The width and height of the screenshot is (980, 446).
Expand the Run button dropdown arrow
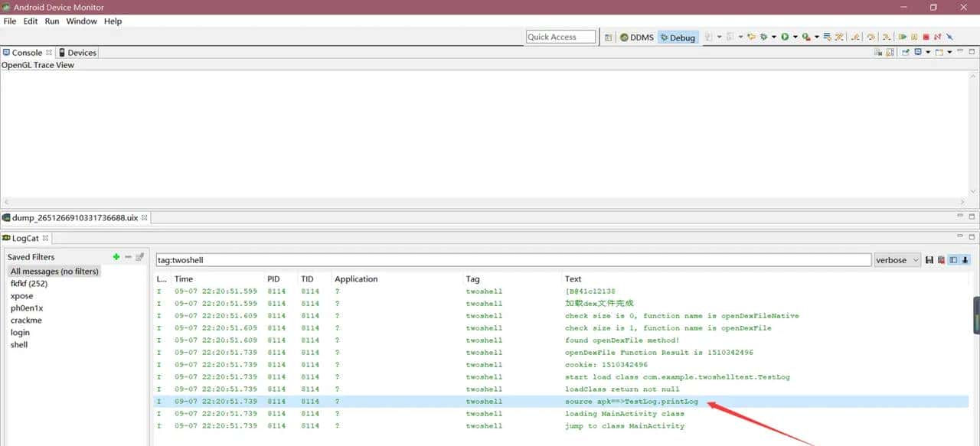pos(795,37)
